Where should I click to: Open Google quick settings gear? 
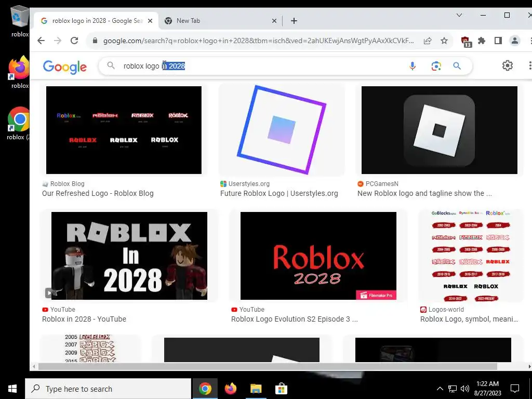[507, 65]
